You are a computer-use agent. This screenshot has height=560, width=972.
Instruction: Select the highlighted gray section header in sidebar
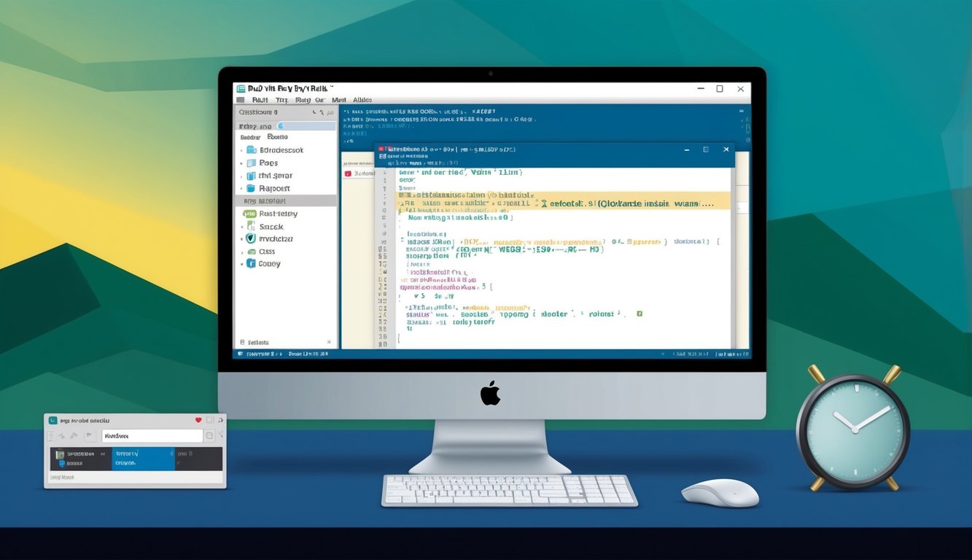(x=286, y=201)
